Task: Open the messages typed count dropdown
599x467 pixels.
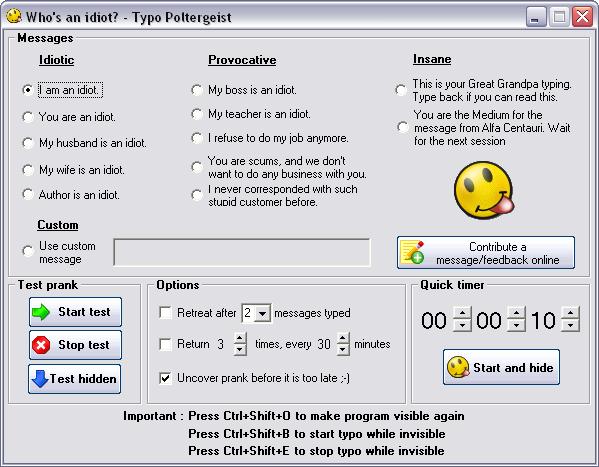Action: [x=262, y=313]
